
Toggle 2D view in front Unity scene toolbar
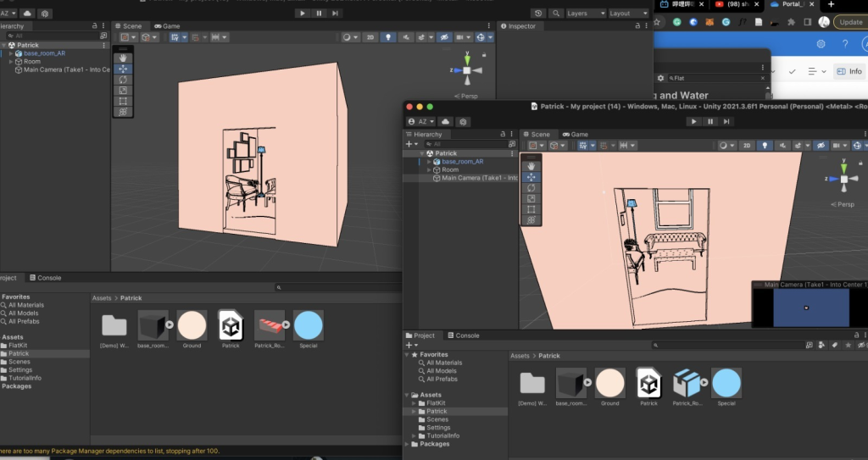747,146
